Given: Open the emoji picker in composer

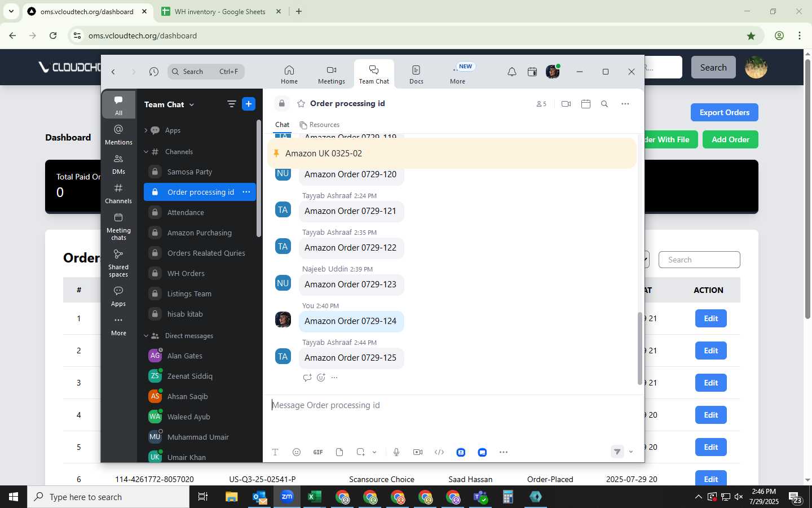Looking at the screenshot, I should (x=297, y=452).
